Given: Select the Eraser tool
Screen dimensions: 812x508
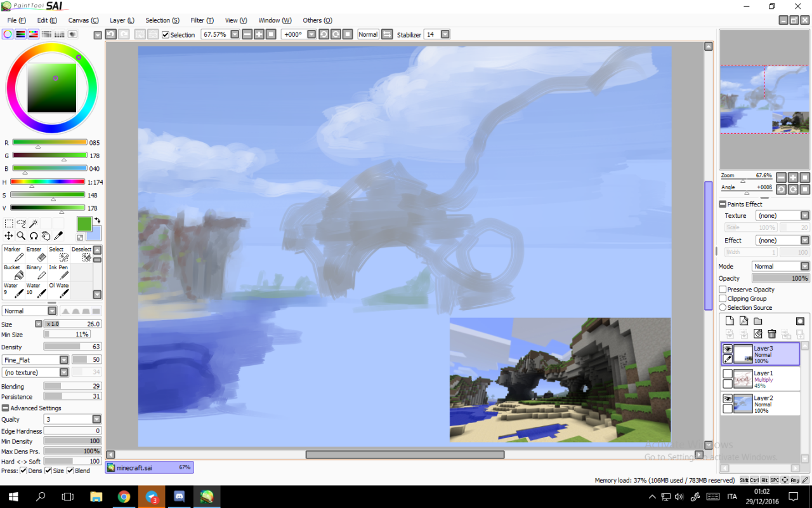Looking at the screenshot, I should 36,254.
